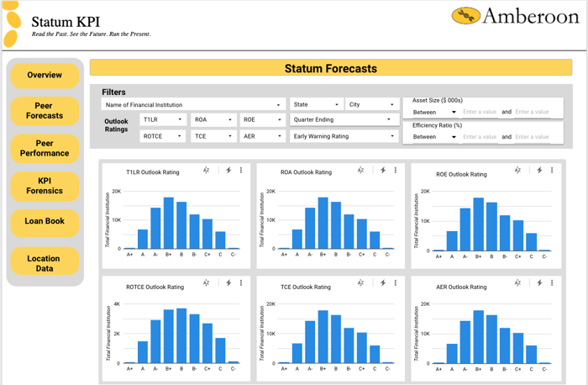Open the Name of Financial Institution dropdown
The height and width of the screenshot is (385, 588).
[193, 105]
